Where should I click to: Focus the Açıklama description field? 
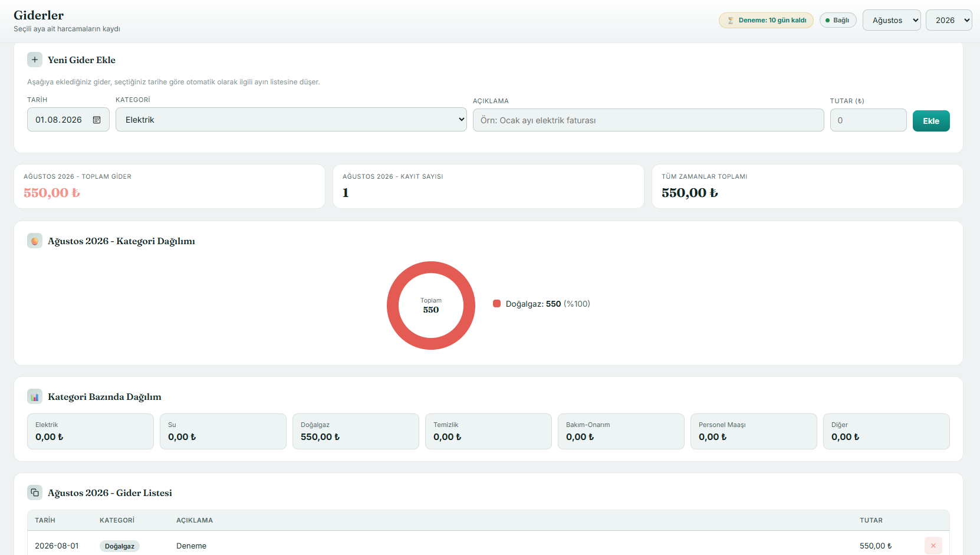pos(648,120)
